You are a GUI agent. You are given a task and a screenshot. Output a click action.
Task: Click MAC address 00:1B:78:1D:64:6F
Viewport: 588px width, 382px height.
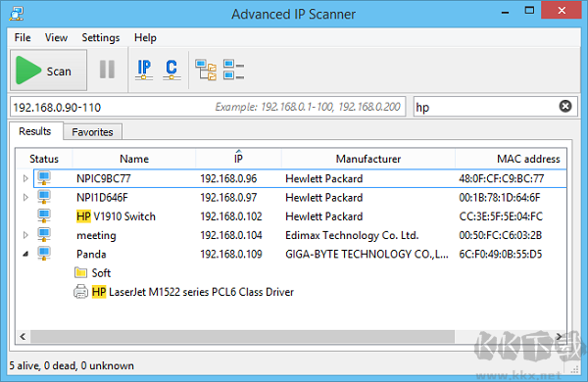click(500, 198)
